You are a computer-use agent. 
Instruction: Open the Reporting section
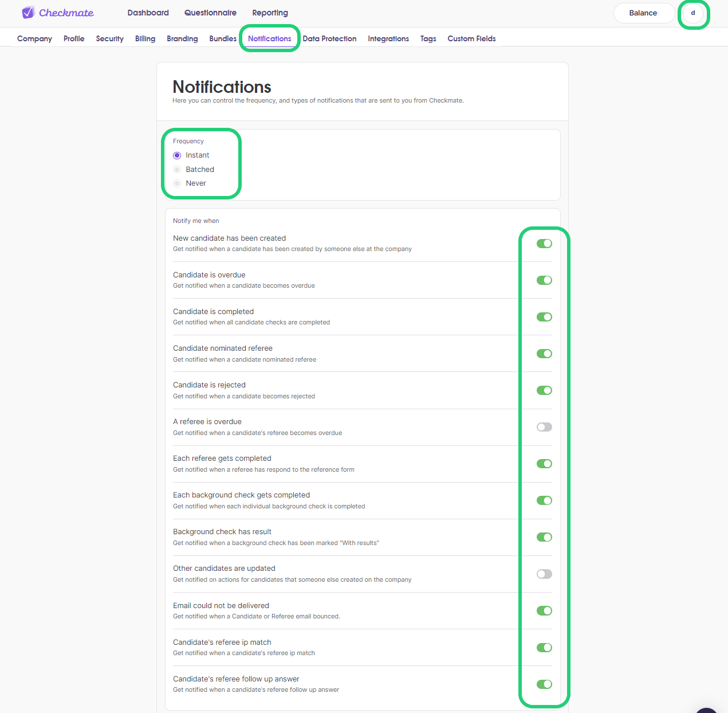tap(270, 13)
